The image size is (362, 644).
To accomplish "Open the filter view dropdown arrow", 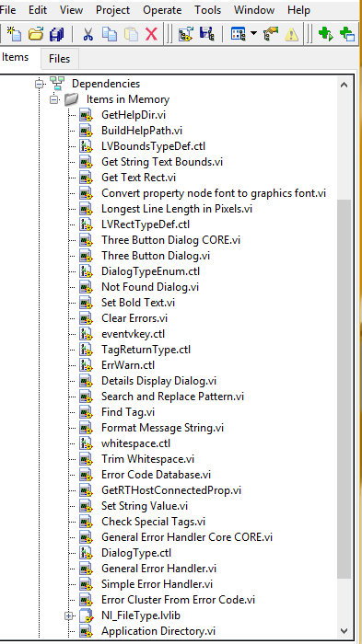I will pyautogui.click(x=254, y=34).
